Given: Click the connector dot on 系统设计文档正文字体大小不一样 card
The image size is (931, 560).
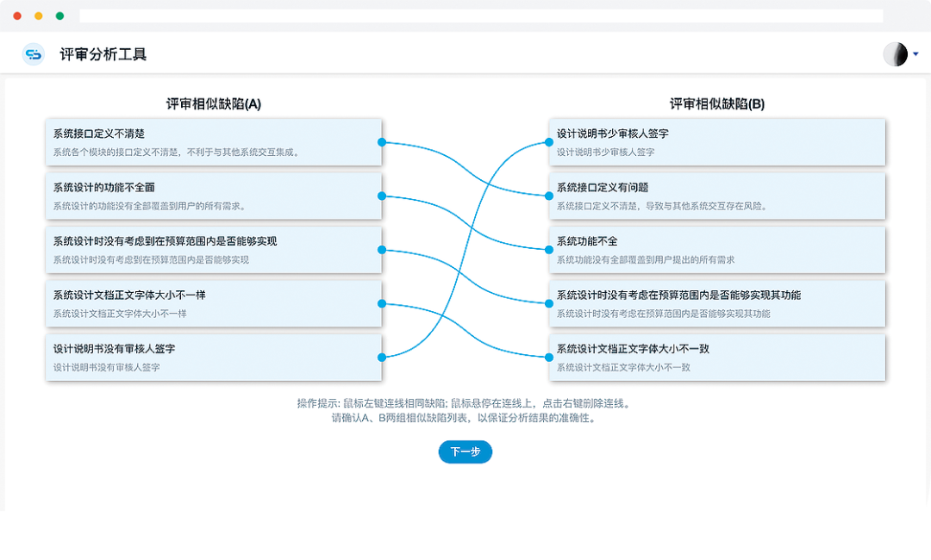Looking at the screenshot, I should click(380, 303).
